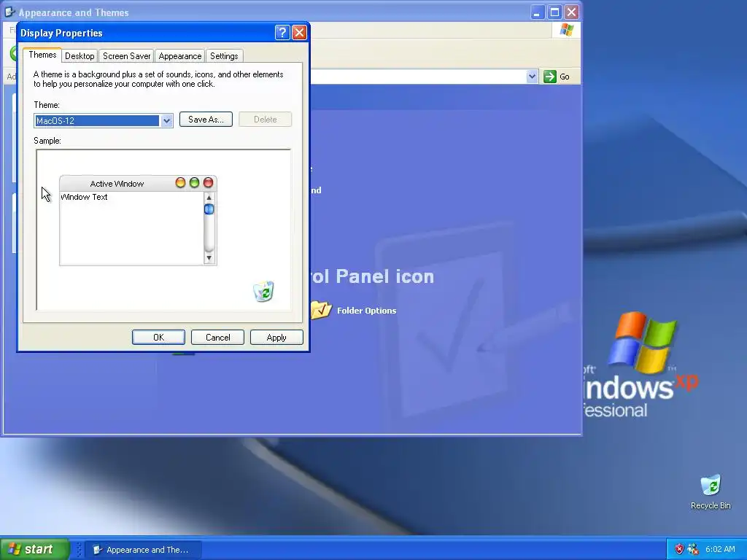Open Folder Options in Appearance and Themes
The image size is (747, 560).
pos(366,311)
